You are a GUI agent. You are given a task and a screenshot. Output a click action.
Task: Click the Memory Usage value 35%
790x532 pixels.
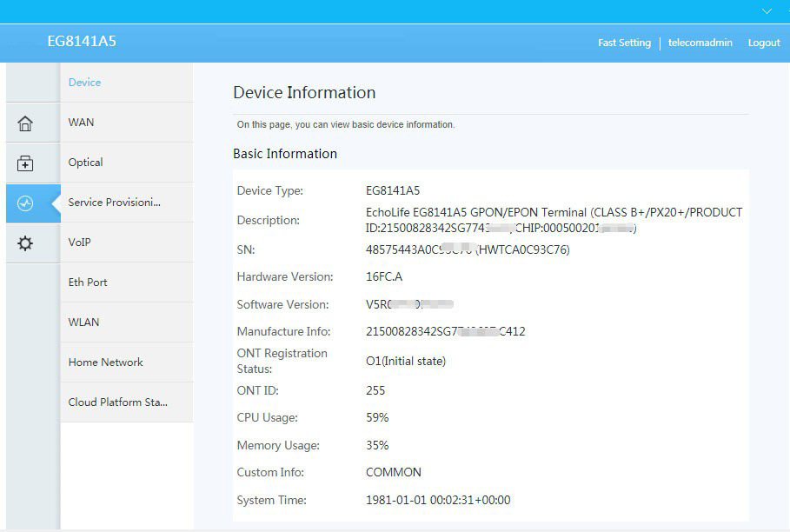tap(377, 445)
